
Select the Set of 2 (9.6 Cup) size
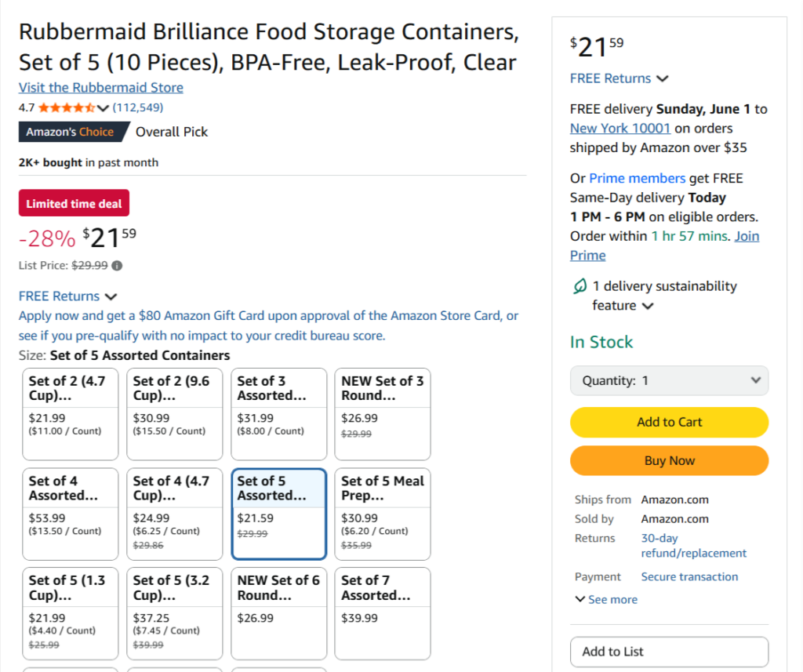pyautogui.click(x=174, y=413)
